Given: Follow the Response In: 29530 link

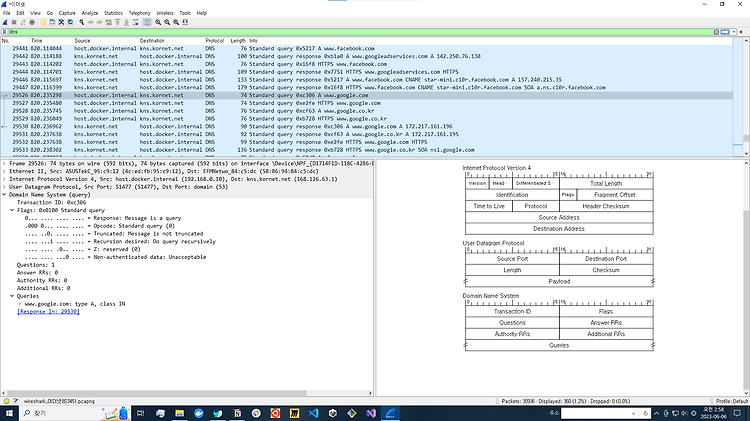Looking at the screenshot, I should point(48,312).
